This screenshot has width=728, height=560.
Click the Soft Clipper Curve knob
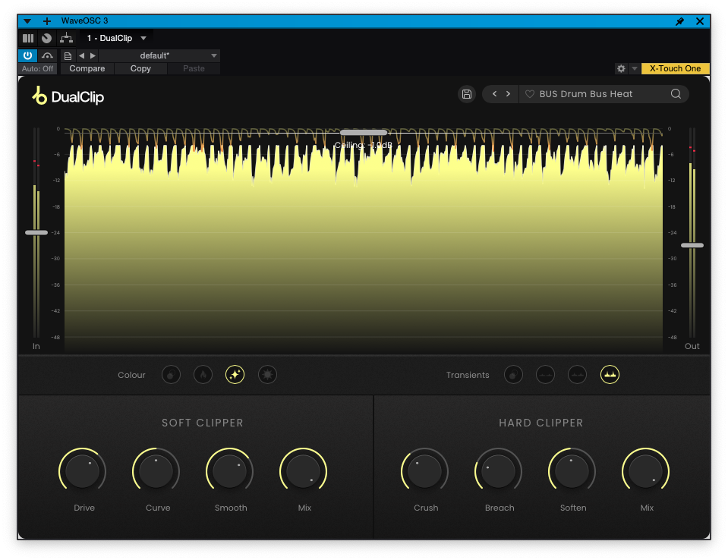click(x=156, y=470)
